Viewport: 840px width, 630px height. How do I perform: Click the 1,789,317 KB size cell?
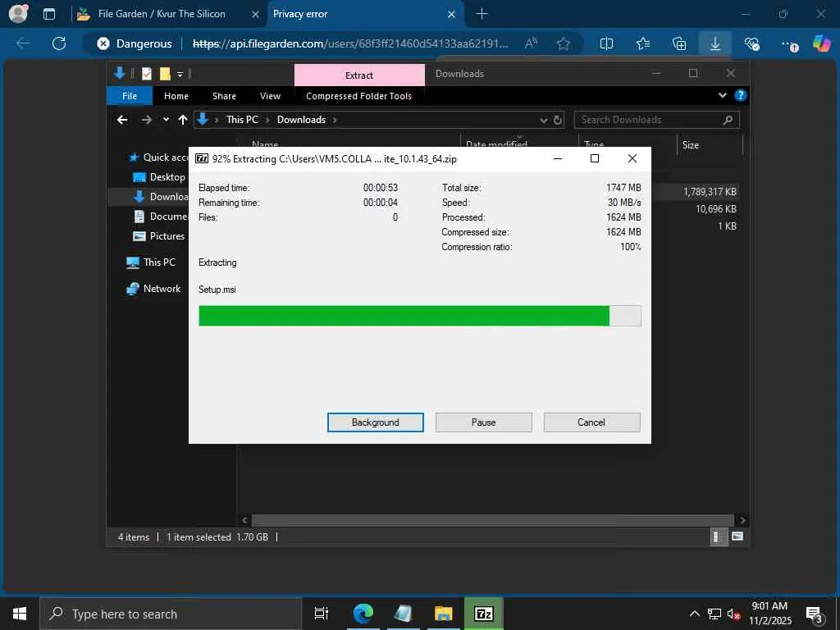click(x=710, y=192)
